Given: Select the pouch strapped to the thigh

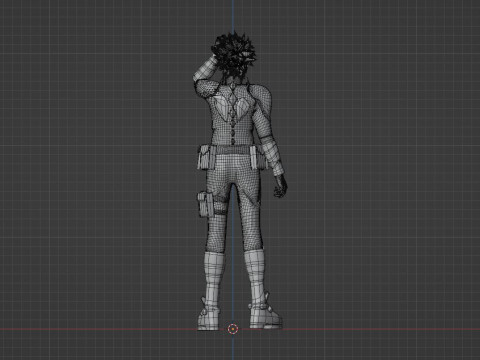Looking at the screenshot, I should [x=205, y=204].
